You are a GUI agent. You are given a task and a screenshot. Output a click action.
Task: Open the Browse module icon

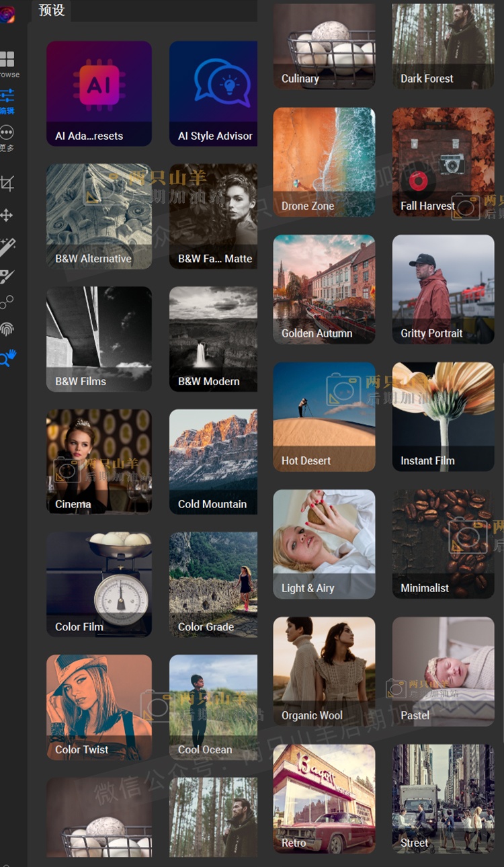click(x=7, y=59)
